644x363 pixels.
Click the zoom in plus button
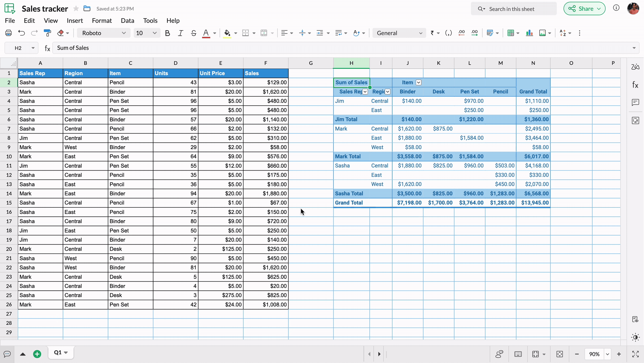(x=619, y=354)
